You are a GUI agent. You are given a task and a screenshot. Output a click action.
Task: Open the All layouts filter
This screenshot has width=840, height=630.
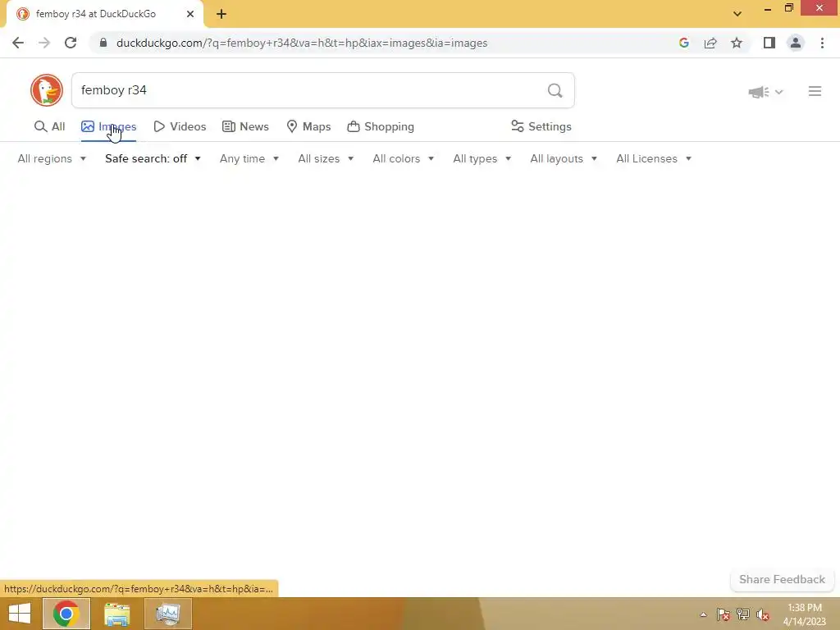pyautogui.click(x=564, y=158)
